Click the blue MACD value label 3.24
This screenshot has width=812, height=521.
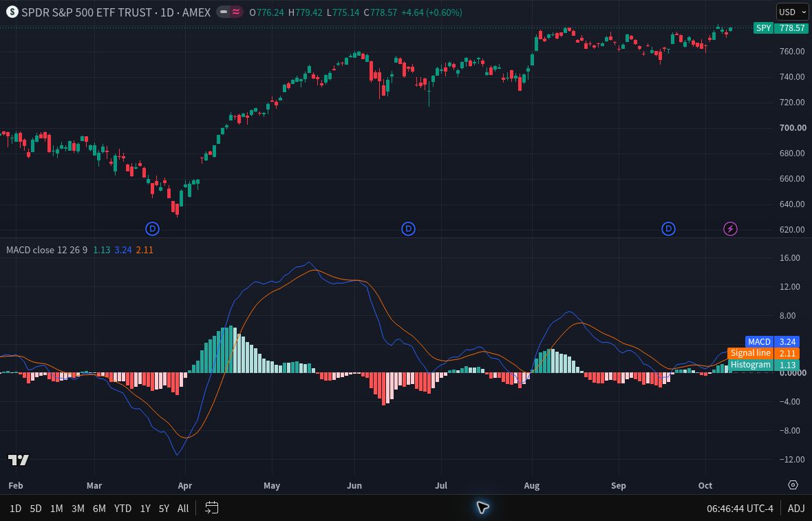point(772,342)
